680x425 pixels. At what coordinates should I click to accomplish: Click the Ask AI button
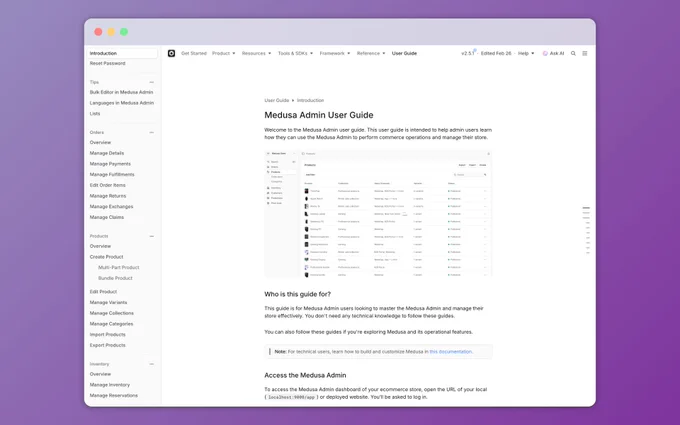coord(553,53)
